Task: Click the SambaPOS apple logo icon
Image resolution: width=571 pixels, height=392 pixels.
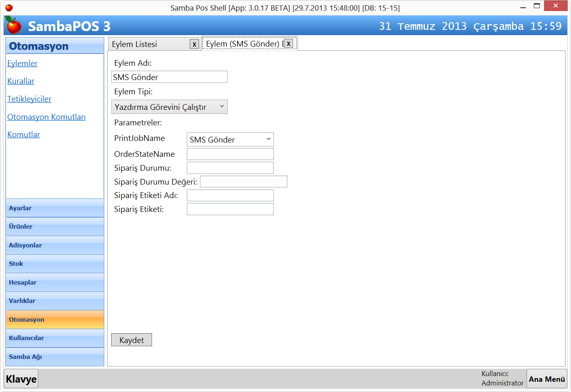Action: (13, 26)
